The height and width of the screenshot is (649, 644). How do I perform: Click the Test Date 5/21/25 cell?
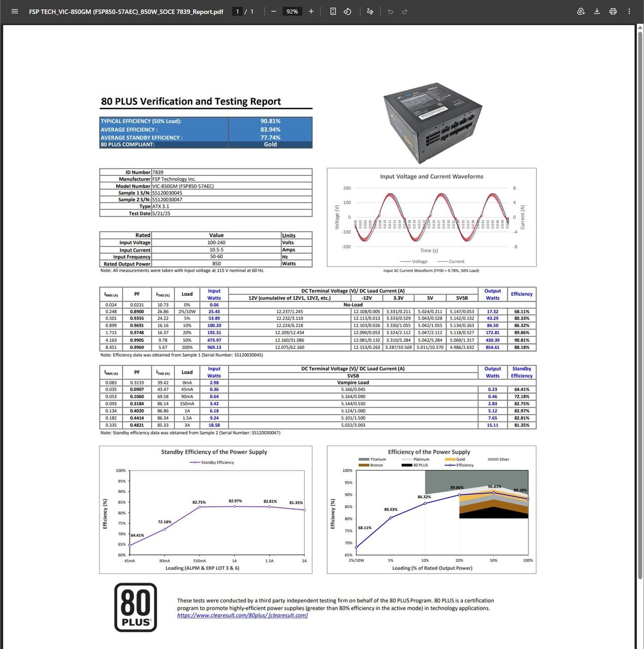232,213
